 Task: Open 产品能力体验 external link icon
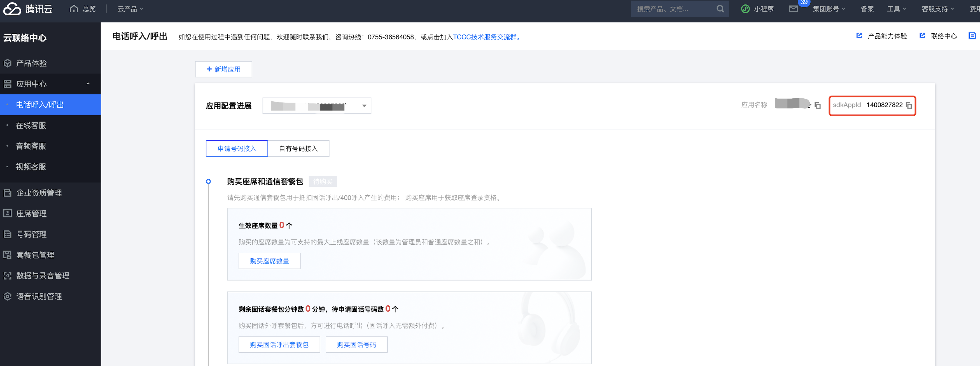pos(859,36)
